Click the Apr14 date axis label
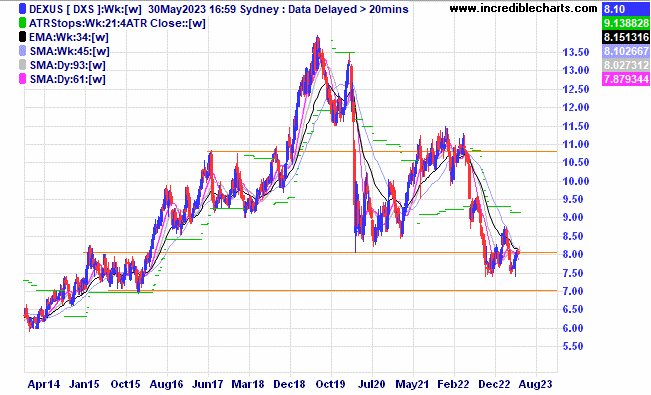The image size is (651, 395). click(x=44, y=384)
